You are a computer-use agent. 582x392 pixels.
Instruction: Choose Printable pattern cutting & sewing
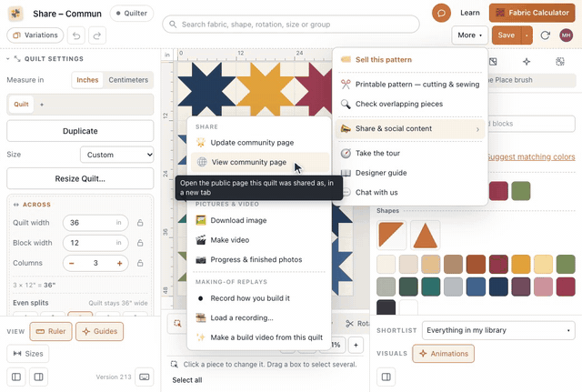click(x=410, y=85)
